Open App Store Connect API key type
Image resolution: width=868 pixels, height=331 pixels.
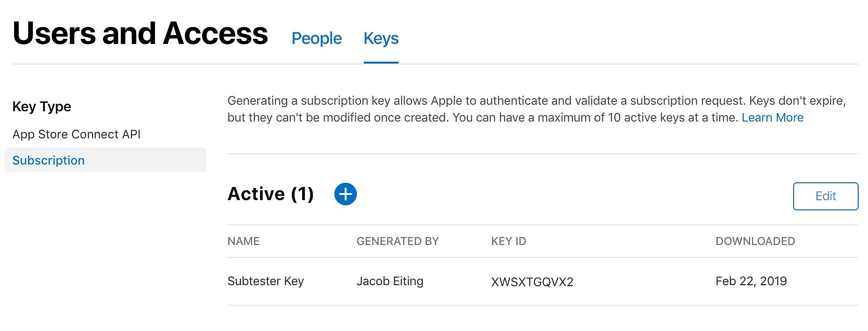(77, 134)
